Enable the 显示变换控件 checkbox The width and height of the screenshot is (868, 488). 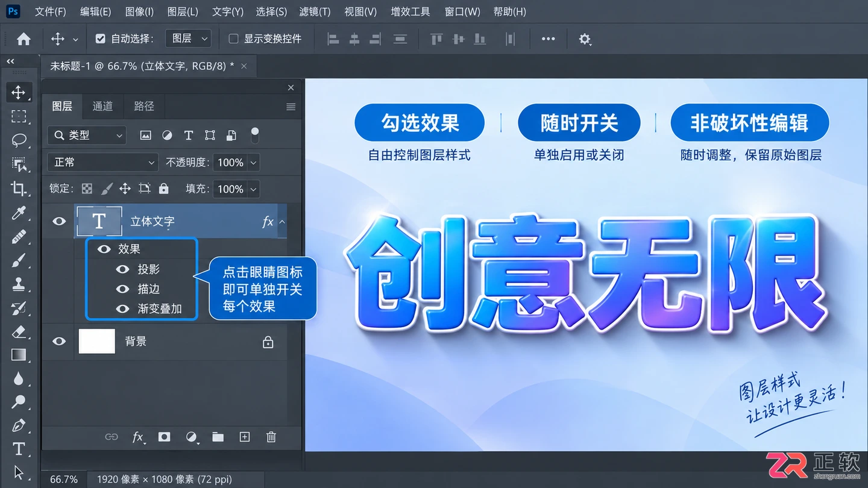(x=234, y=39)
